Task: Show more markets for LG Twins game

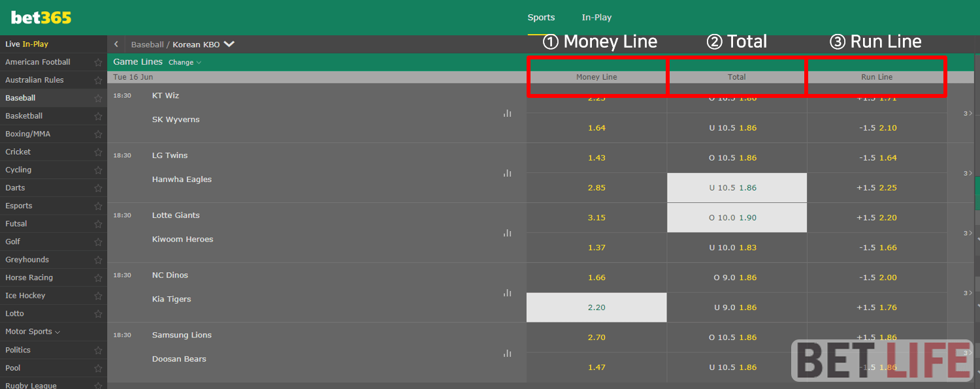Action: [968, 173]
